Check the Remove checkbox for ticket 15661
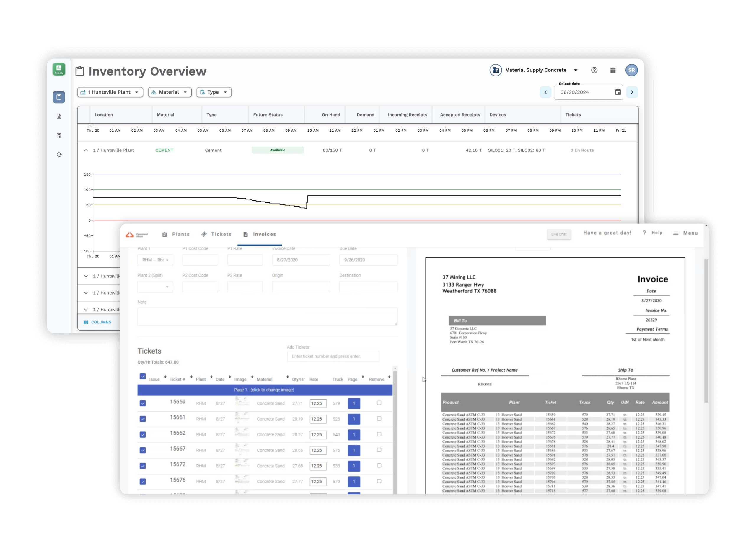This screenshot has height=553, width=756. pyautogui.click(x=379, y=419)
